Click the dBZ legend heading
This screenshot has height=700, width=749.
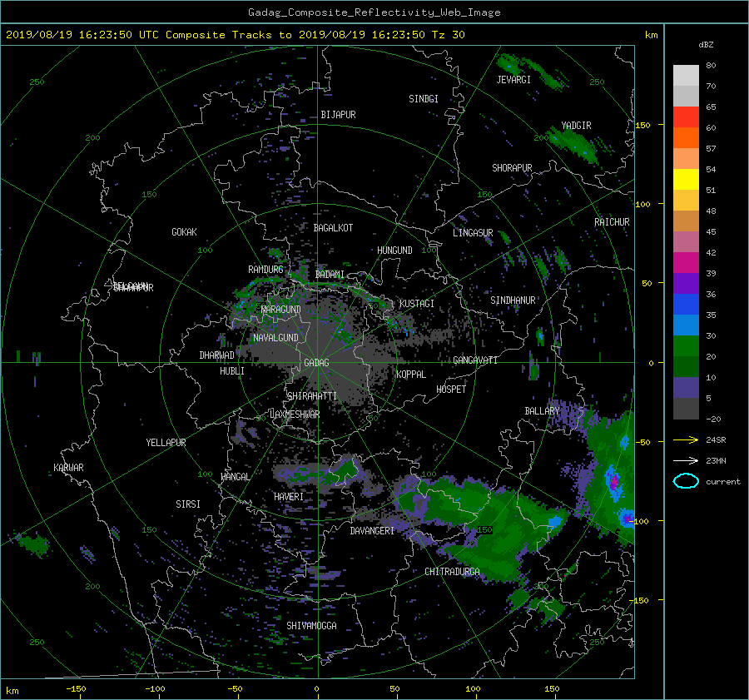click(706, 45)
